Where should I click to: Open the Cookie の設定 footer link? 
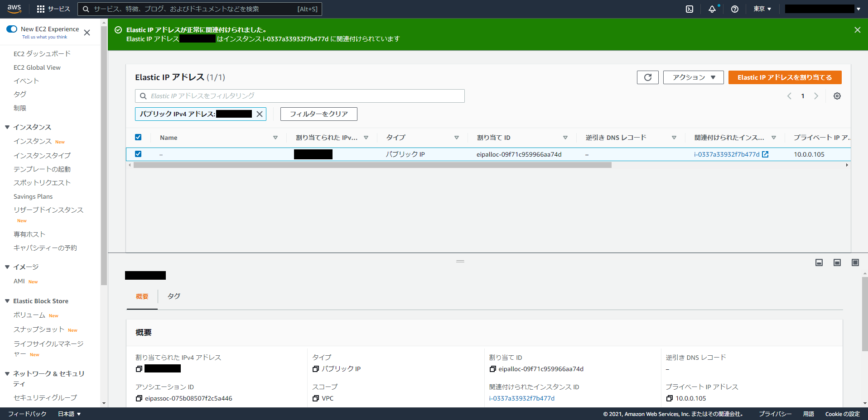[x=843, y=414]
